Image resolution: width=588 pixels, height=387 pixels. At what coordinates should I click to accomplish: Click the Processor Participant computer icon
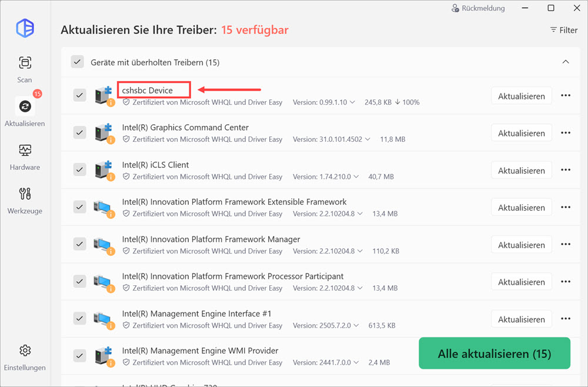coord(104,283)
